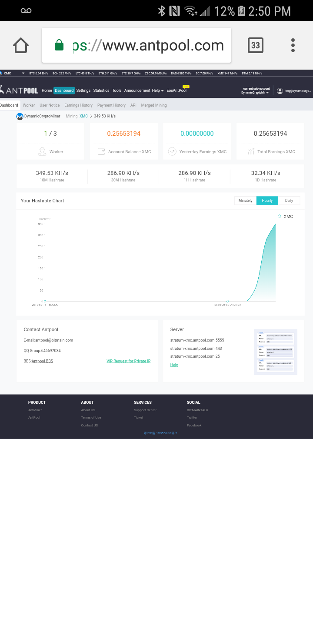Open the footer Contact US link

[89, 426]
